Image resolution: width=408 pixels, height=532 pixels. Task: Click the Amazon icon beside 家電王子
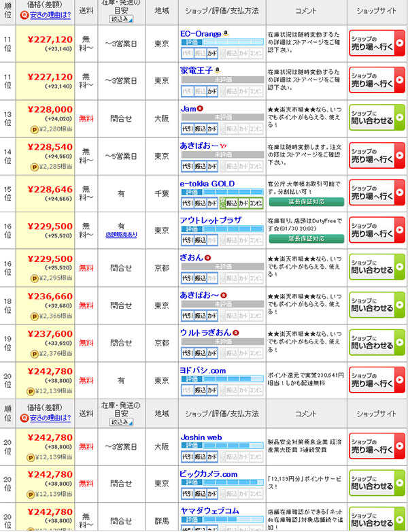pyautogui.click(x=218, y=71)
